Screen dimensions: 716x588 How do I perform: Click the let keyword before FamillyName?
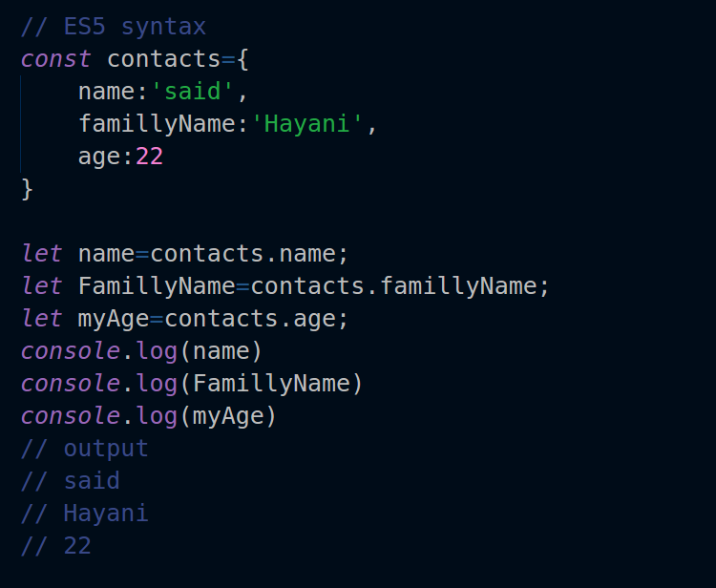pyautogui.click(x=41, y=285)
